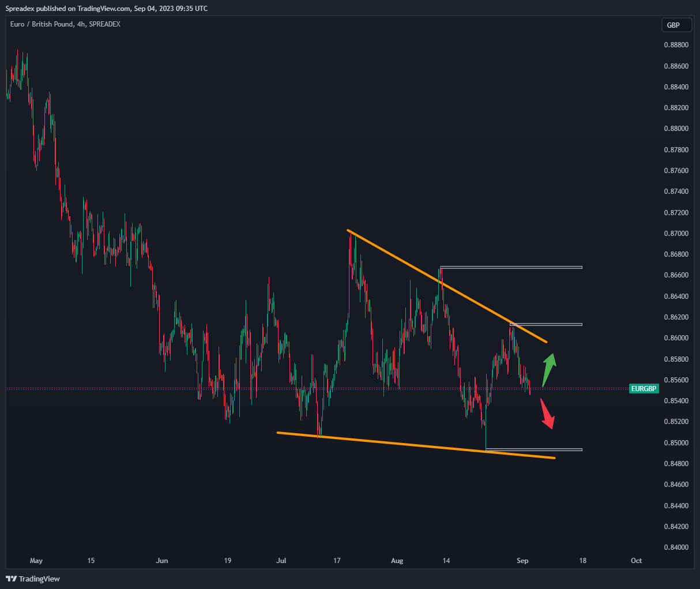Image resolution: width=700 pixels, height=589 pixels.
Task: Click the 0.84000 price axis label
Action: pyautogui.click(x=676, y=547)
